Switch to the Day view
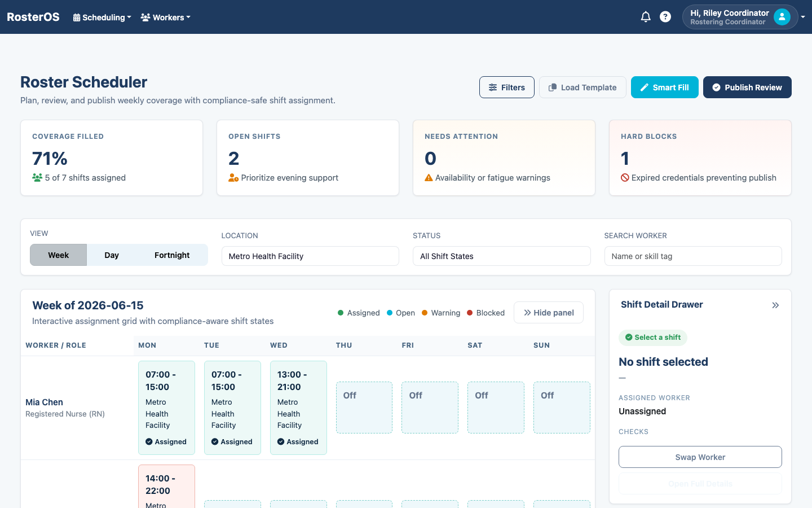Screen dimensions: 812x508 112,255
